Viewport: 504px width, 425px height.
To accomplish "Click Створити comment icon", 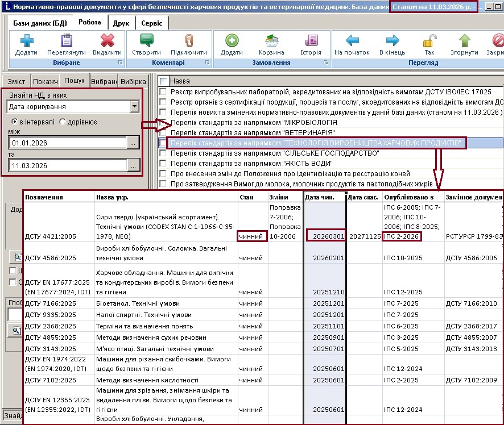I will point(146,41).
